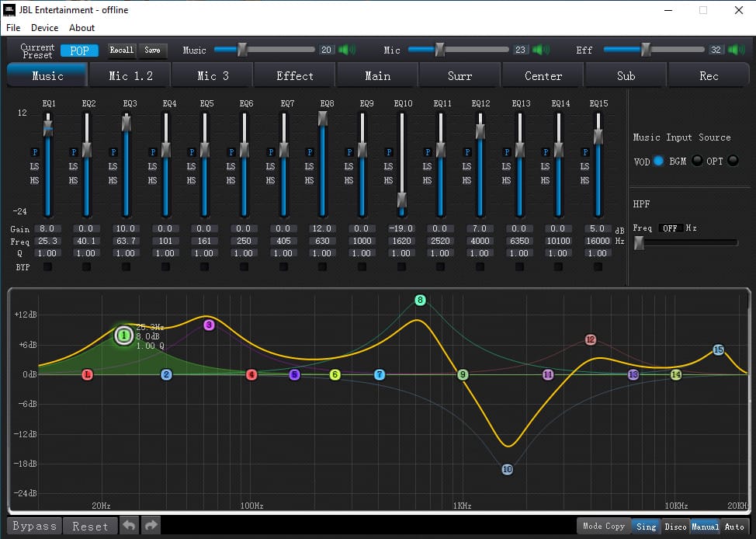The height and width of the screenshot is (539, 756).
Task: Select the red L node on graph
Action: (87, 374)
